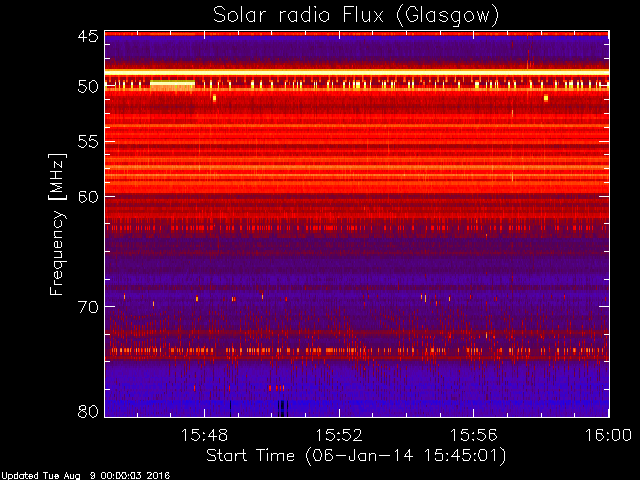The image size is (640, 480).
Task: Select the 70 MHz axis label
Action: pos(88,307)
